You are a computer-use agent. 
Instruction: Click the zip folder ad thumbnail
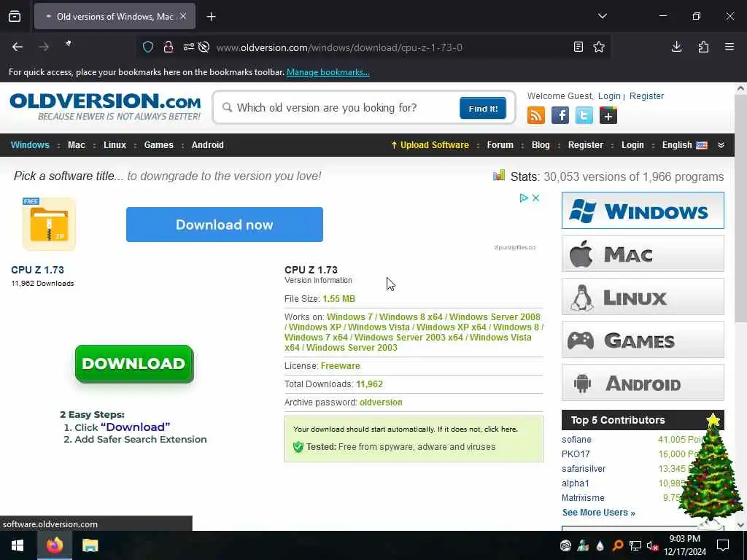tap(49, 224)
